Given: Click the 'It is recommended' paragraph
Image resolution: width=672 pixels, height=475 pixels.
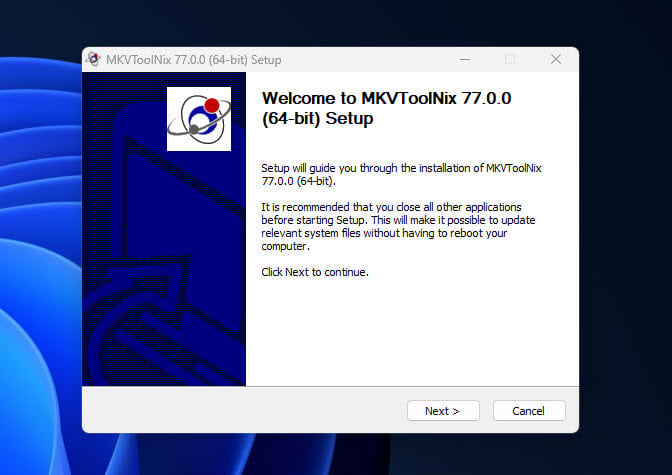Looking at the screenshot, I should click(x=398, y=226).
